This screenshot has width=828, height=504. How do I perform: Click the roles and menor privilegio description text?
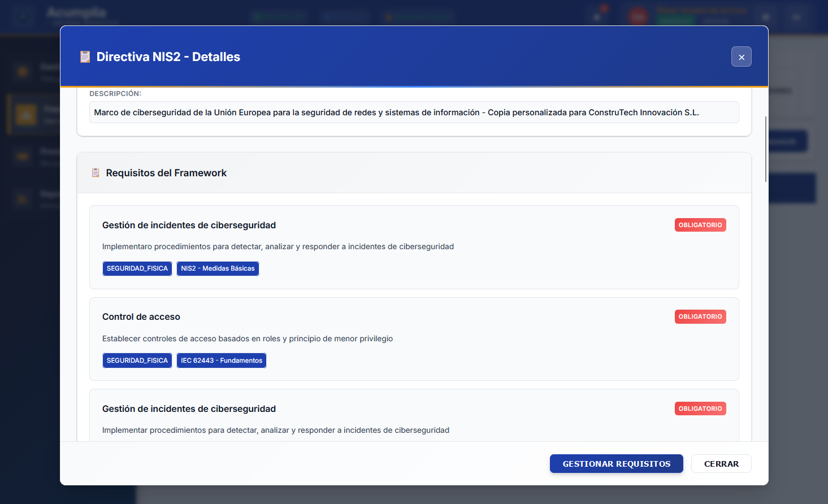click(248, 338)
